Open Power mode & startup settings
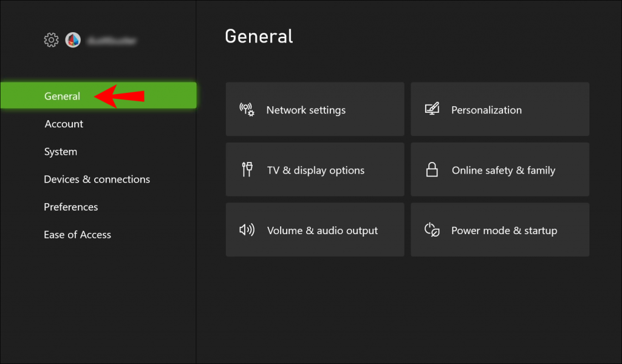Image resolution: width=622 pixels, height=364 pixels. [x=500, y=229]
